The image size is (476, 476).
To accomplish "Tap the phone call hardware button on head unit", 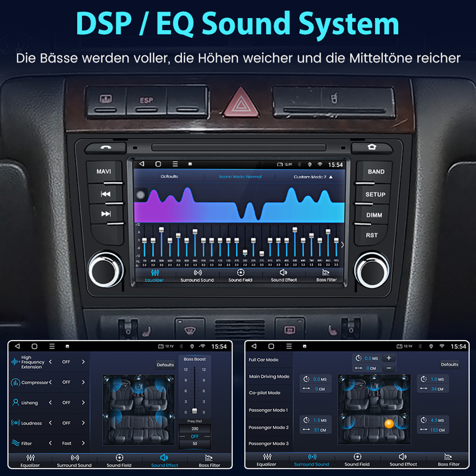I will click(106, 147).
